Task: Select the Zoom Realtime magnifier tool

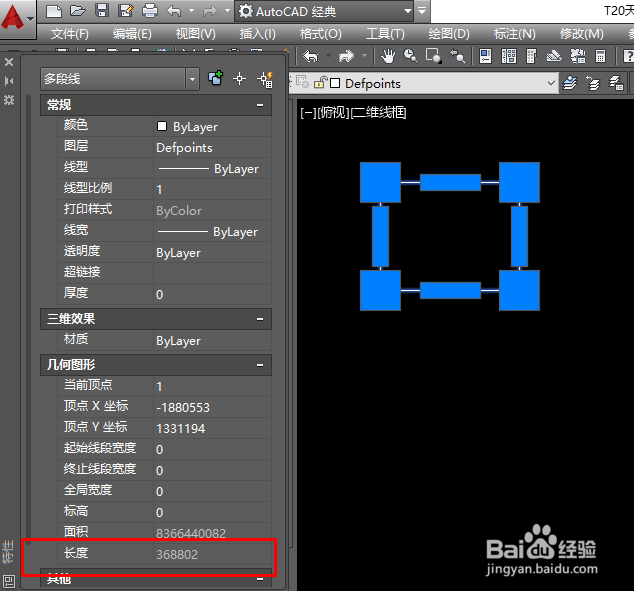Action: tap(411, 56)
